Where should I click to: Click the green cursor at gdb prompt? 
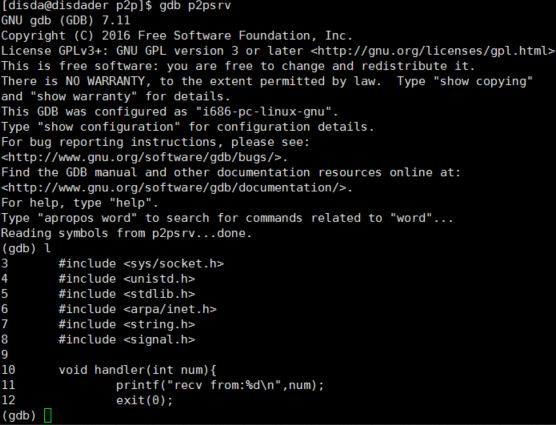pos(48,415)
